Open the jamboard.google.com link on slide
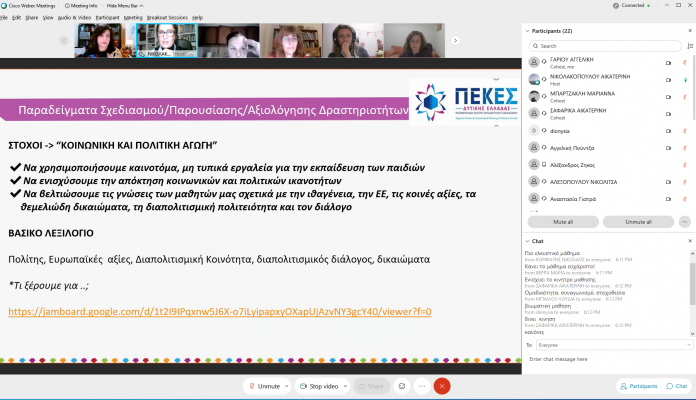The image size is (696, 400). click(x=220, y=311)
